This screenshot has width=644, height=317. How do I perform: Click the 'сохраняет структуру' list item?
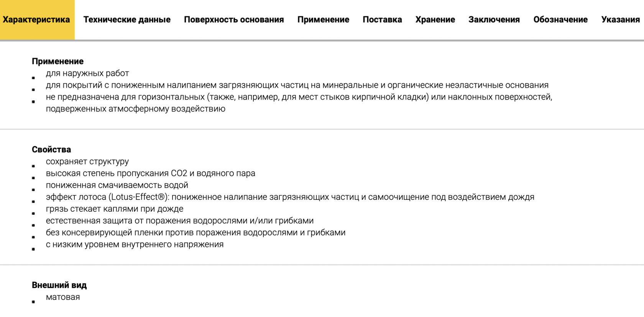tap(87, 161)
